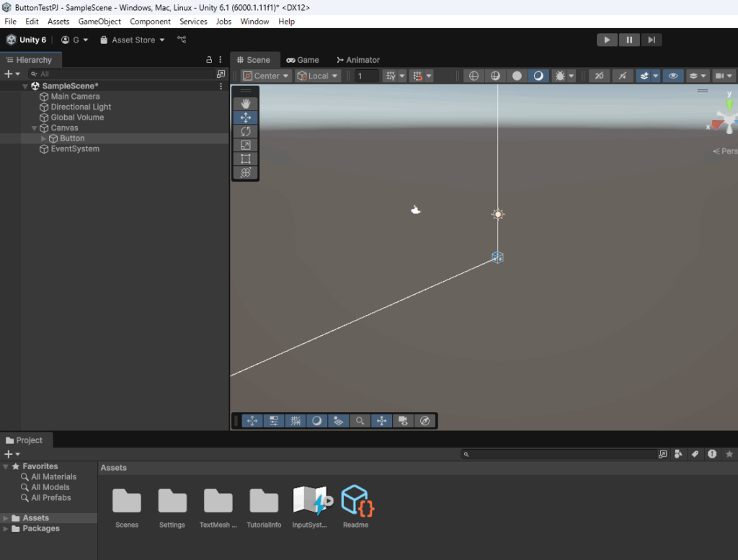Image resolution: width=738 pixels, height=560 pixels.
Task: Select the Move tool in Scene toolbar
Action: tap(246, 117)
